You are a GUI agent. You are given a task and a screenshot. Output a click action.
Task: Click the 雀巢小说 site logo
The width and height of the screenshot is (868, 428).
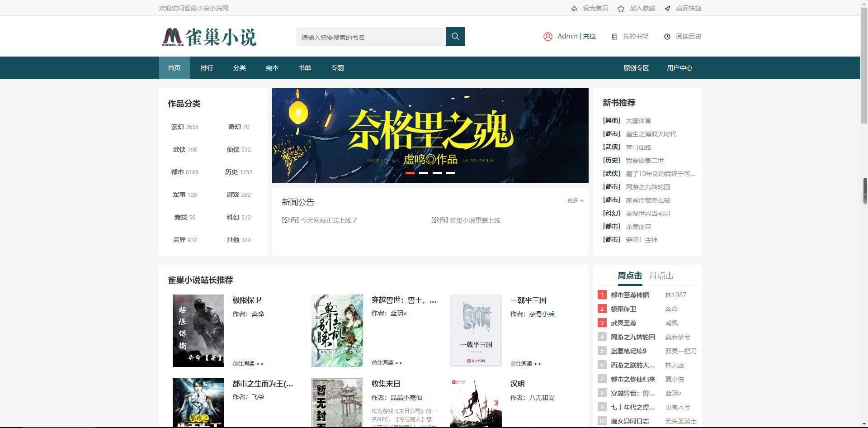[x=209, y=37]
